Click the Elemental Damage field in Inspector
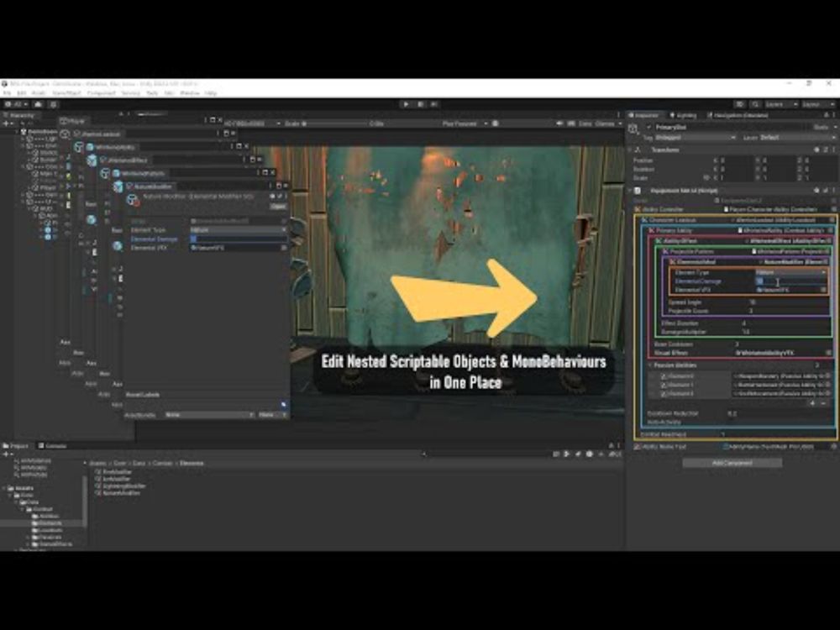Screen dimensions: 840x630 click(x=790, y=281)
